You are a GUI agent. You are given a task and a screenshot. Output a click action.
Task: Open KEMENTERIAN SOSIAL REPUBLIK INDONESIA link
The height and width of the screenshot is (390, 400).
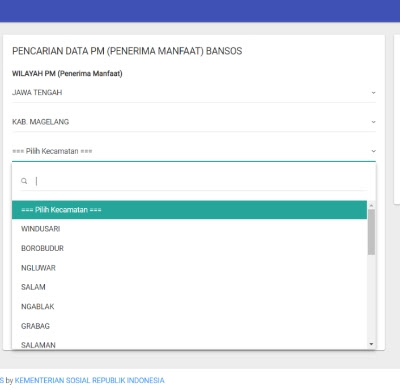(90, 380)
